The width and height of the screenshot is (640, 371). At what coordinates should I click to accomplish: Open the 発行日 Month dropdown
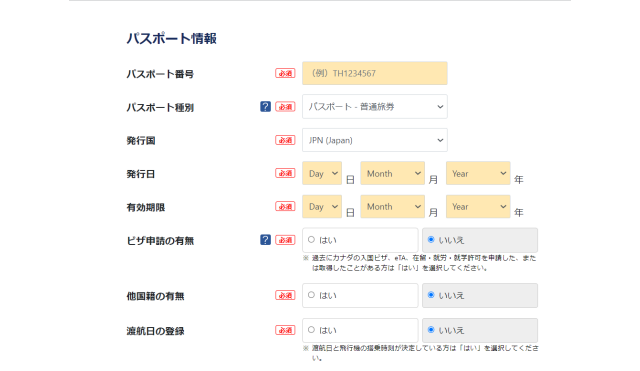pos(393,173)
